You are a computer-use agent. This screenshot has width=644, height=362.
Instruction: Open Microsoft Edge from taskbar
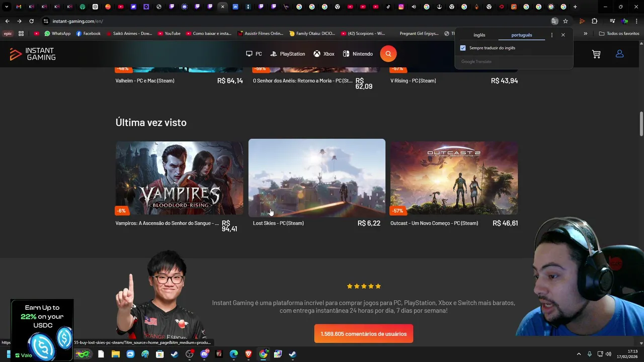[233, 354]
